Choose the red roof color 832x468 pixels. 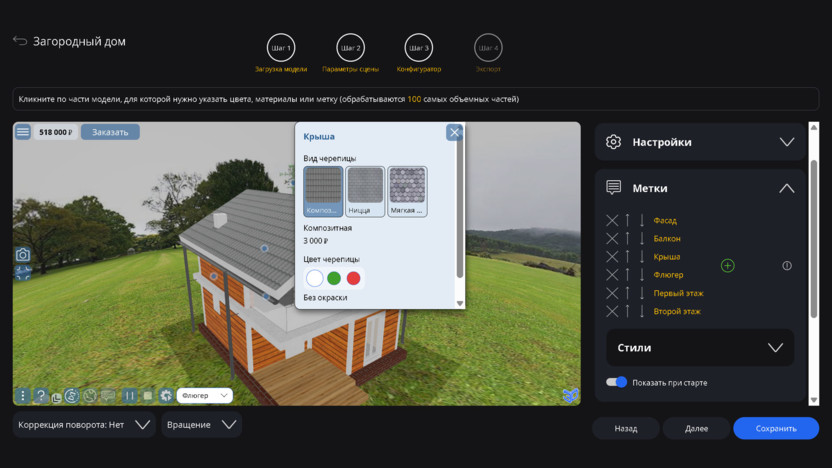tap(353, 278)
